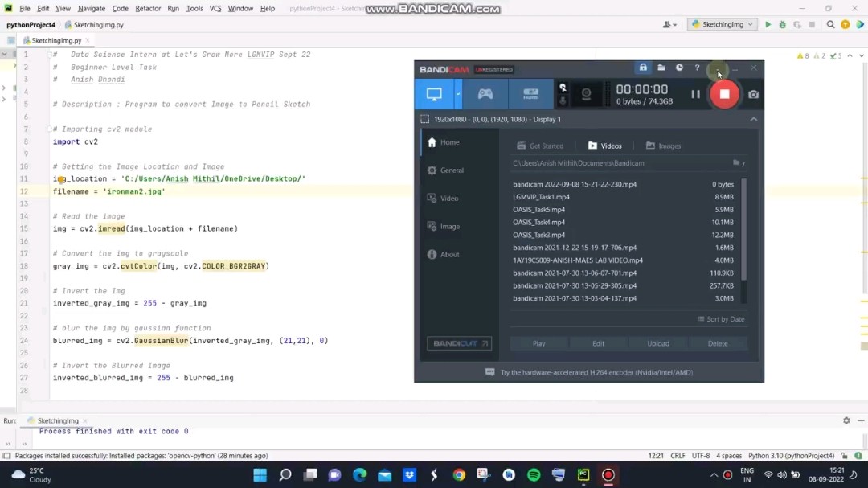Pause the Bandicam recording
Viewport: 868px width, 488px height.
[x=695, y=94]
